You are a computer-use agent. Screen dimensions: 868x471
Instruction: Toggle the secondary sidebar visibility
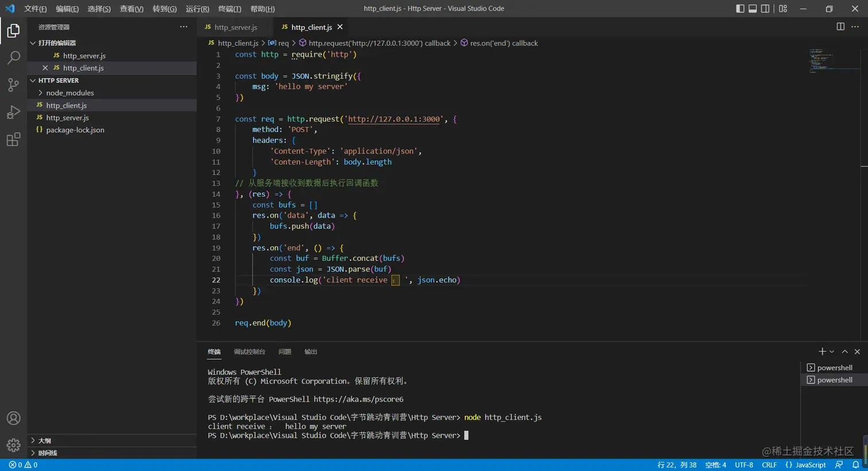765,9
